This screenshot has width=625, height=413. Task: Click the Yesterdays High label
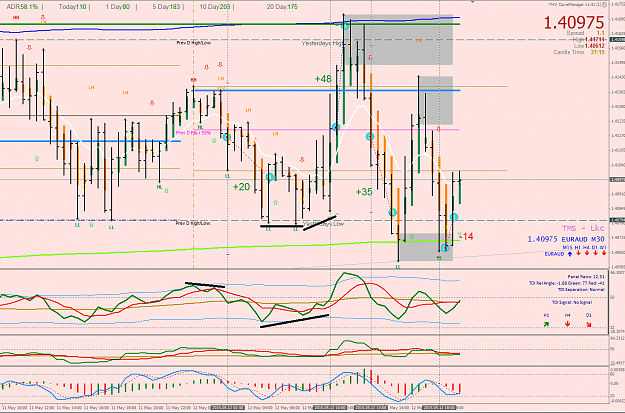321,43
